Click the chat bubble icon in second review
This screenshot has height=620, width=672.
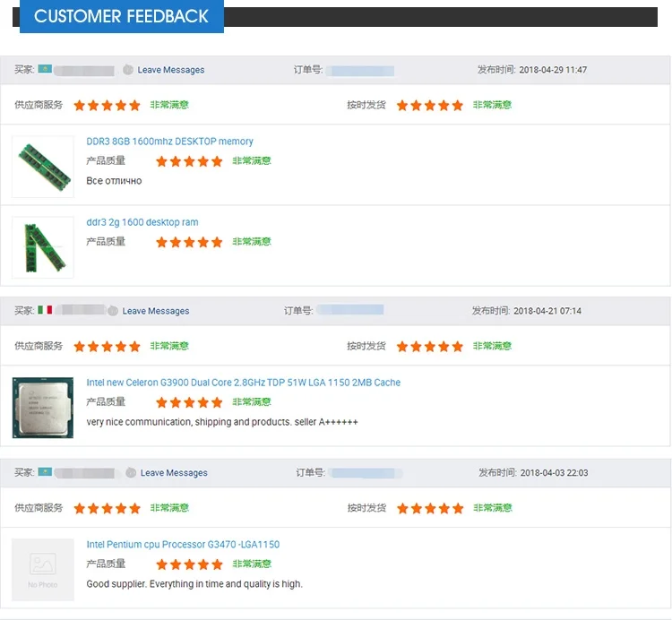[x=113, y=311]
